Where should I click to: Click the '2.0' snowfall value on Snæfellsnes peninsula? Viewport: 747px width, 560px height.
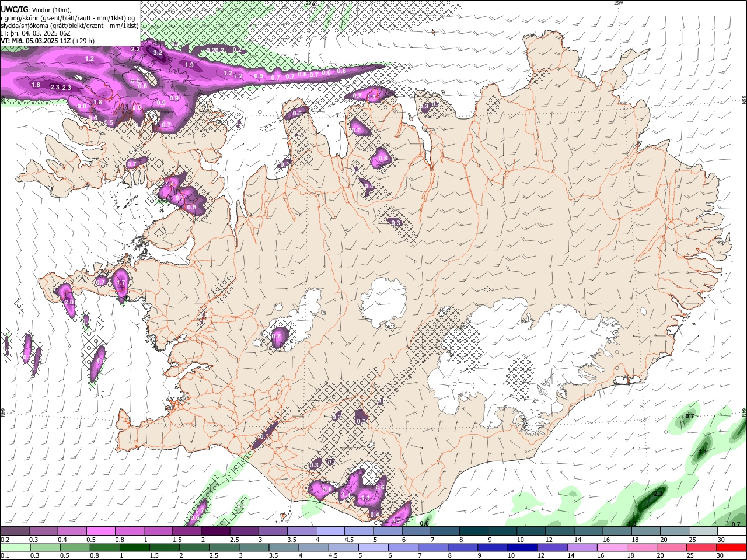[x=69, y=302]
